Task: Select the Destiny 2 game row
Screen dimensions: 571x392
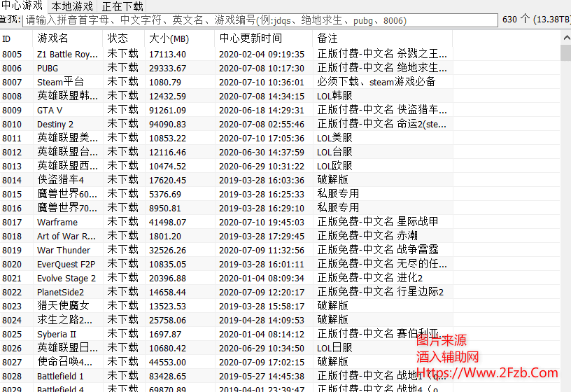Action: point(226,124)
